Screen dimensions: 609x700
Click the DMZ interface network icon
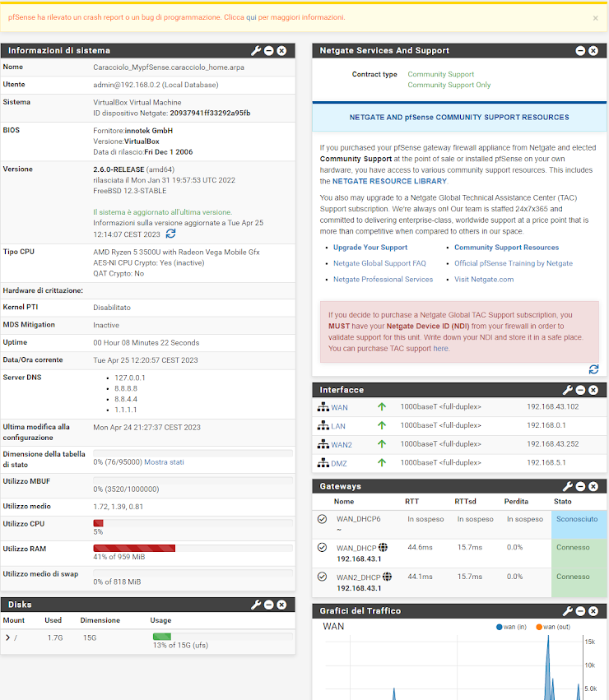[x=323, y=463]
